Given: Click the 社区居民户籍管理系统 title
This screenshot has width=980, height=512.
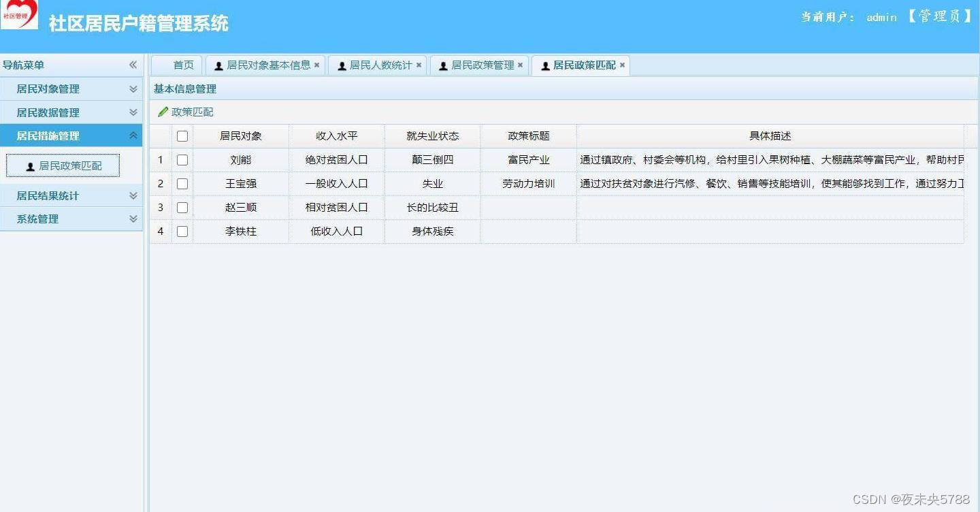Looking at the screenshot, I should (138, 23).
